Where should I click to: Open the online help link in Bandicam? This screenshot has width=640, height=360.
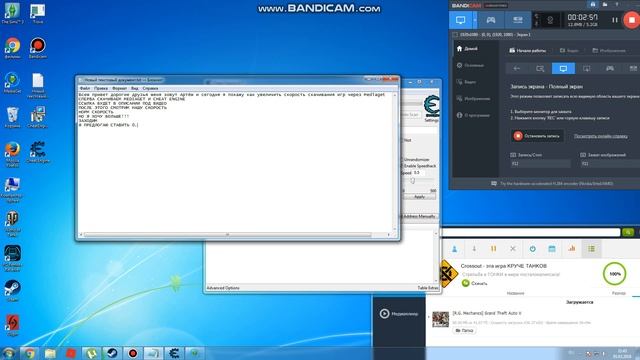pos(600,136)
